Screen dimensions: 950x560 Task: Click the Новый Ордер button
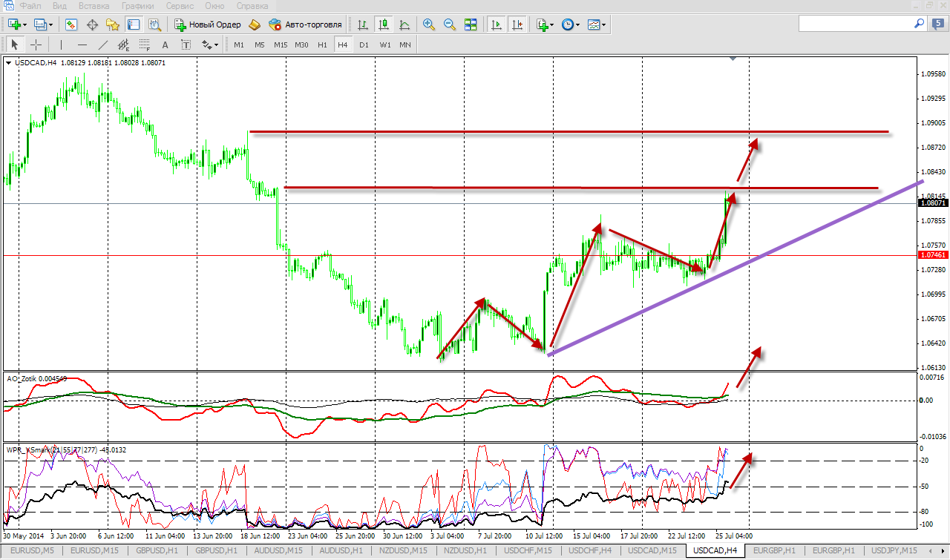[x=208, y=24]
